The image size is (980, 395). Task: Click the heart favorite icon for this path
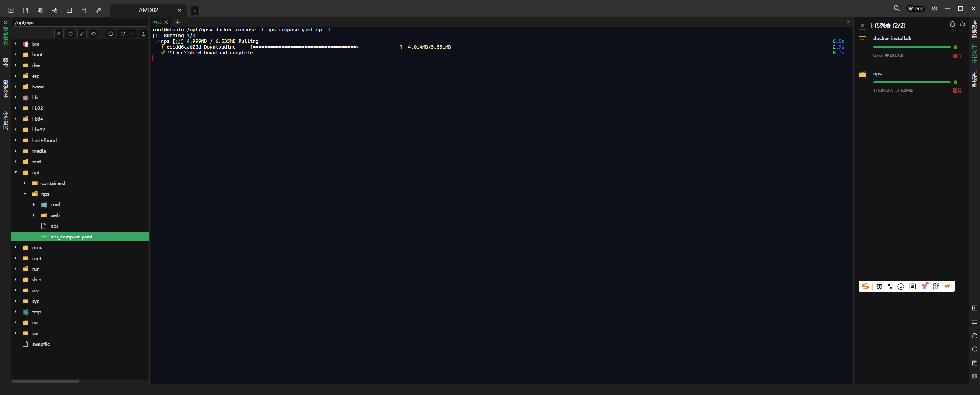coord(122,34)
